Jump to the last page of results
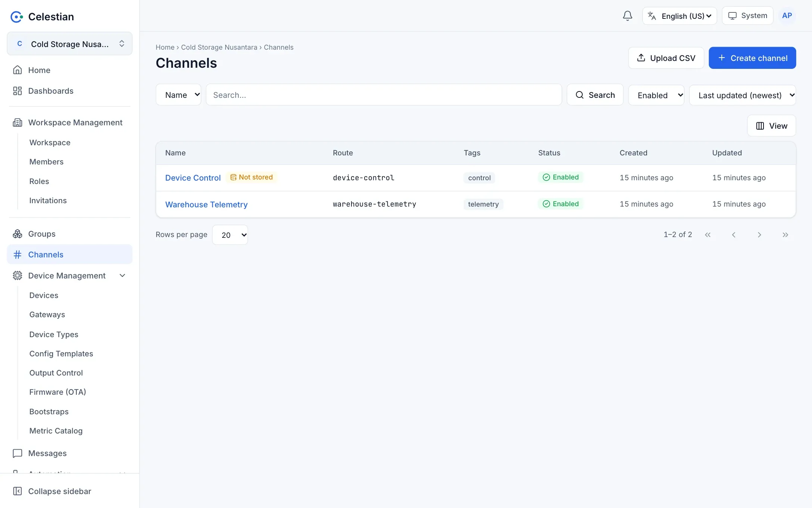Screen dimensions: 812x508 (785, 235)
